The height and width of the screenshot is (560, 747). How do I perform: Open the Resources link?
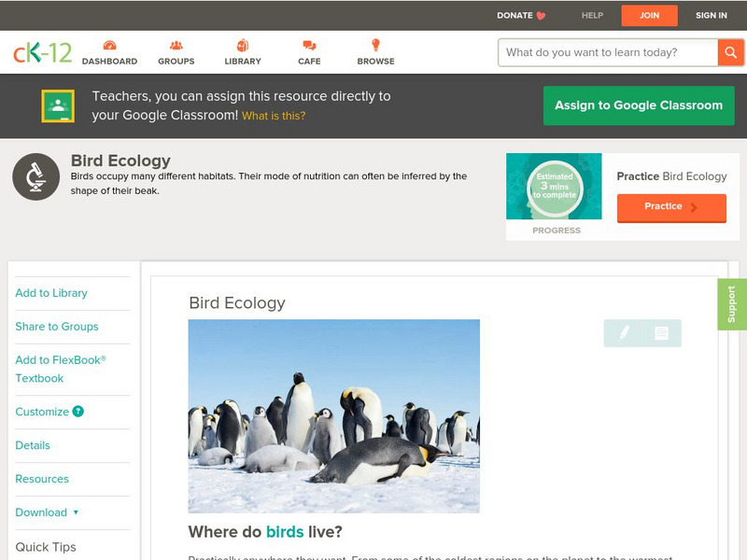[x=42, y=479]
